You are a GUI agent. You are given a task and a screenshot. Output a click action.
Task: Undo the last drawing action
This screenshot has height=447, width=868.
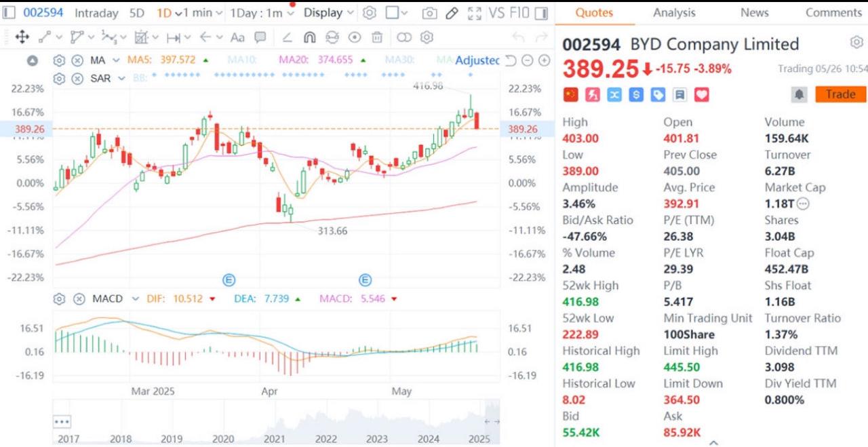tap(518, 37)
